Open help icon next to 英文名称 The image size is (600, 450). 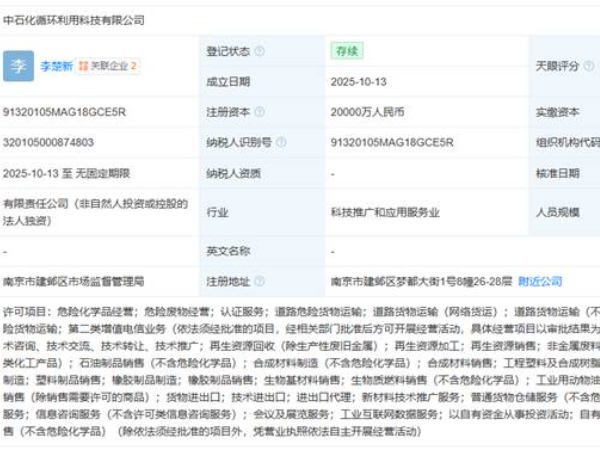(x=260, y=251)
